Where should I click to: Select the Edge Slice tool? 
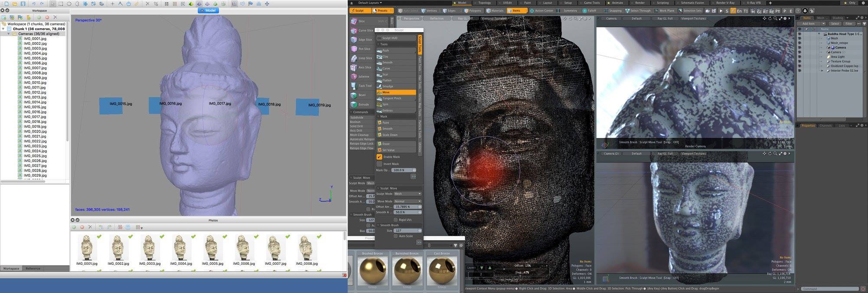point(362,40)
